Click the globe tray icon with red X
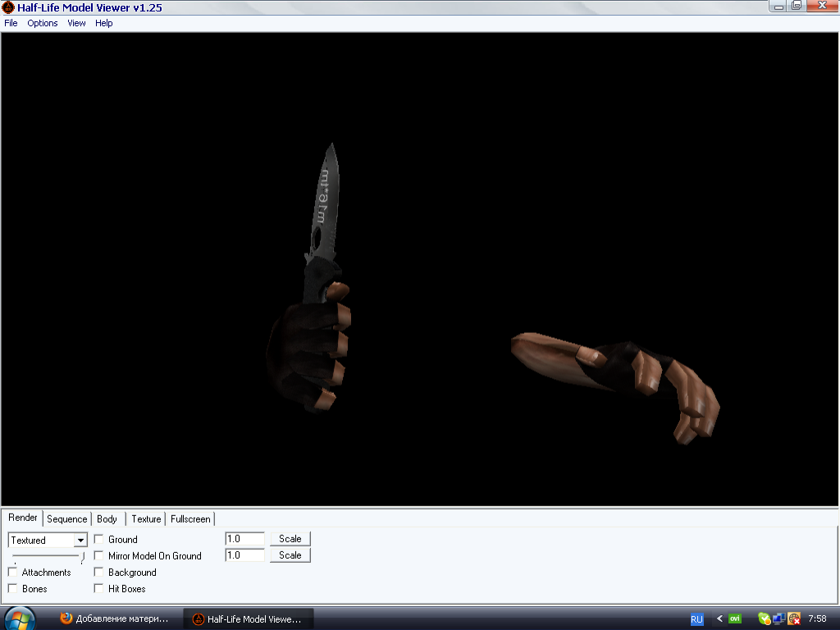The width and height of the screenshot is (840, 630). pos(794,619)
